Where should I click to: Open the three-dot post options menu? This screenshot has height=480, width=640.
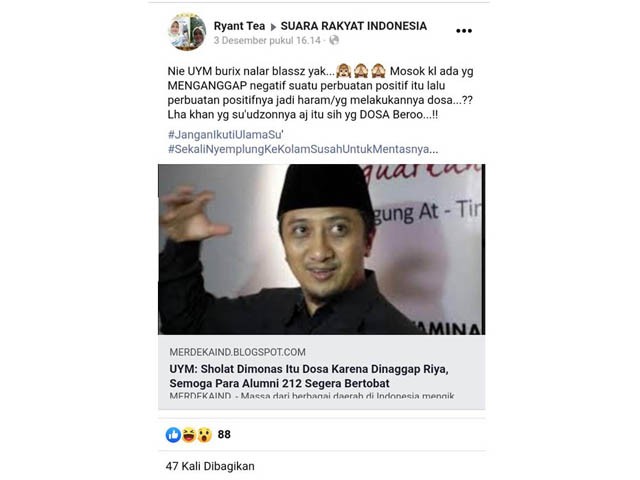(464, 31)
